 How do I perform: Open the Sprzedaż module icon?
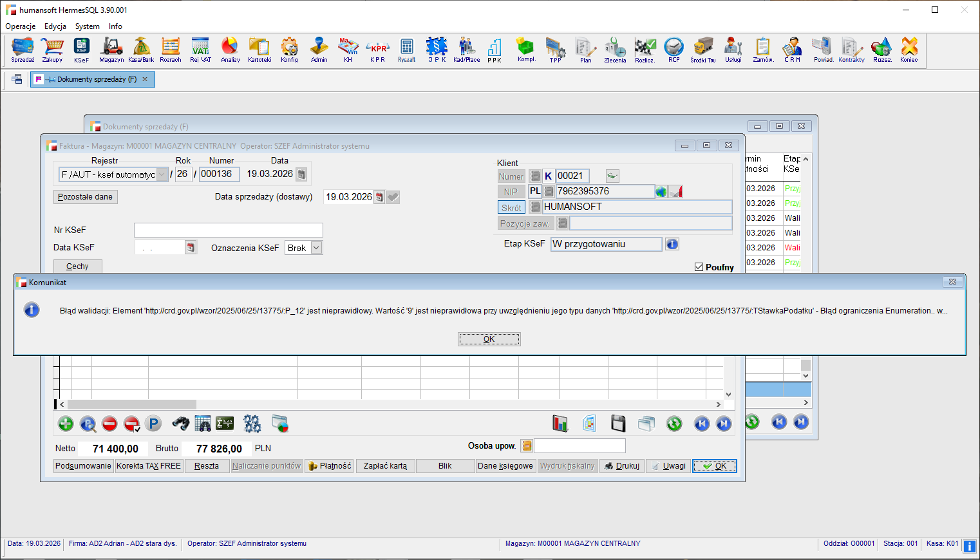(23, 50)
